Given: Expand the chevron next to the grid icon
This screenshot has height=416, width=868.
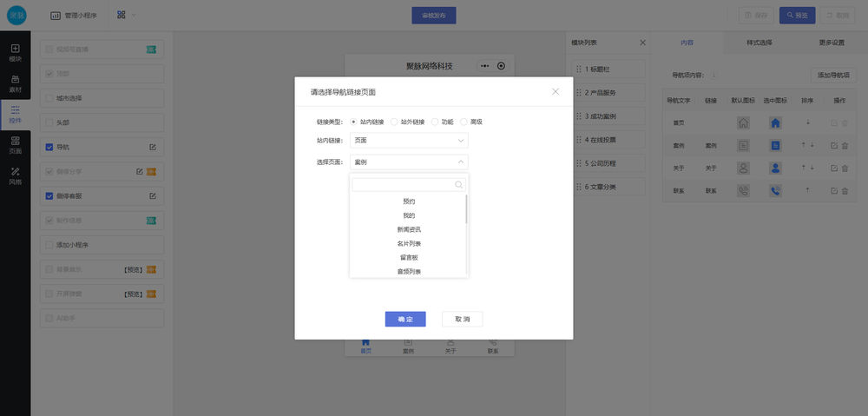Looking at the screenshot, I should point(134,15).
